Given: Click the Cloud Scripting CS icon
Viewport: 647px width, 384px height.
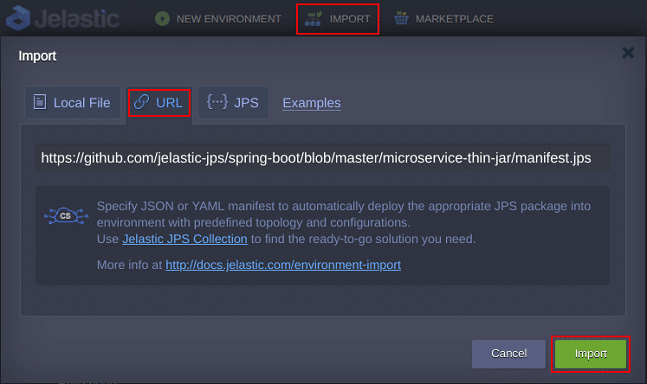Looking at the screenshot, I should pos(66,216).
